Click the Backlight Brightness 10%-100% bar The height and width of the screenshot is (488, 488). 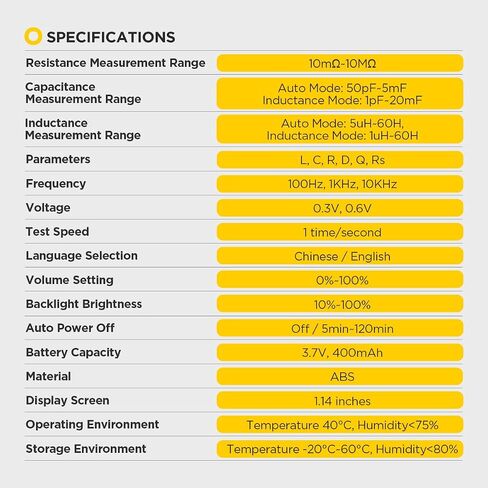(340, 304)
